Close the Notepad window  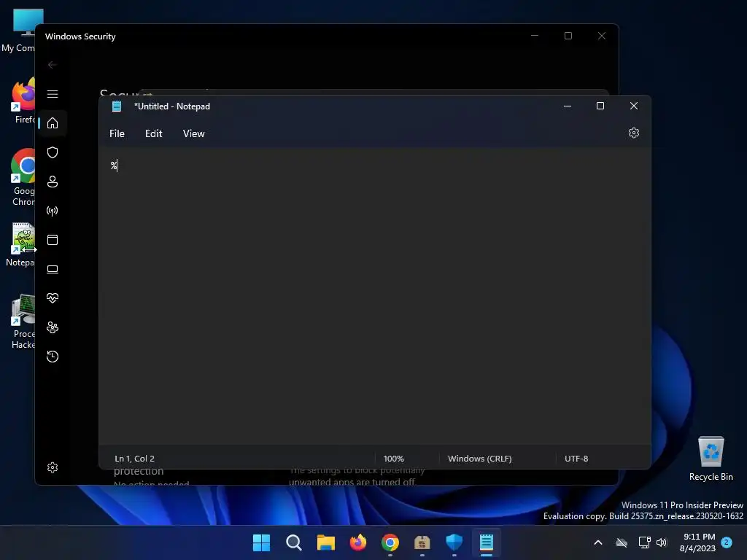coord(634,106)
